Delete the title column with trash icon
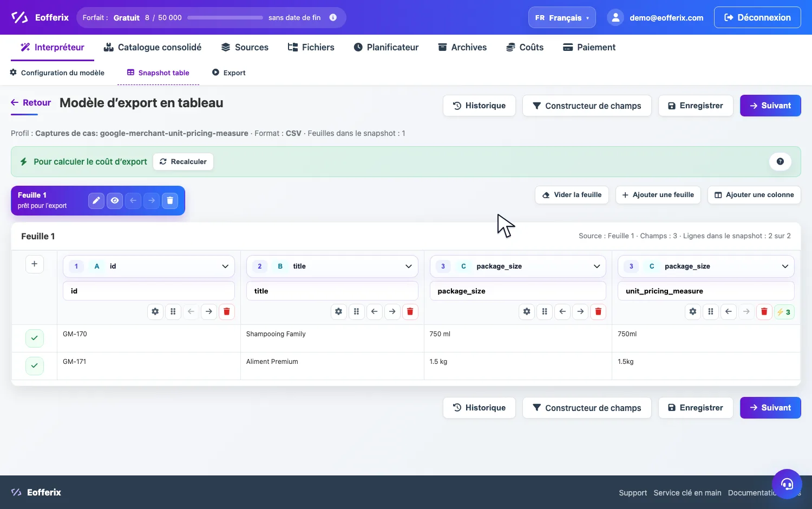Screen dimensions: 812x509 click(x=410, y=311)
